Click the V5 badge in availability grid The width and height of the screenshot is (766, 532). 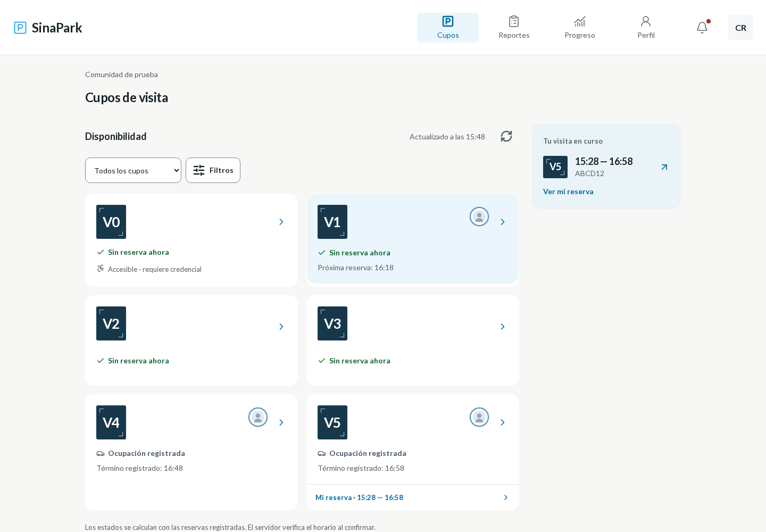(x=332, y=422)
